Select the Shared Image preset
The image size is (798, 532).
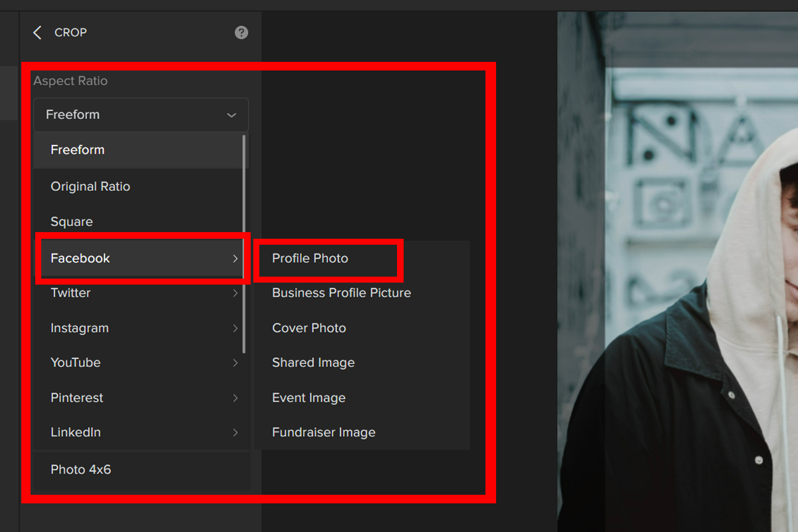coord(313,363)
